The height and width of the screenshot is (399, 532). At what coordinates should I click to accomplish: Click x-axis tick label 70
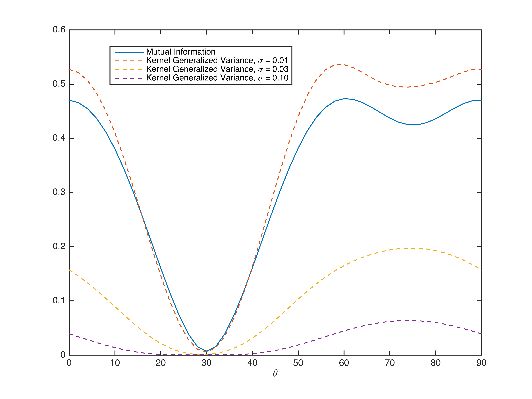[390, 363]
